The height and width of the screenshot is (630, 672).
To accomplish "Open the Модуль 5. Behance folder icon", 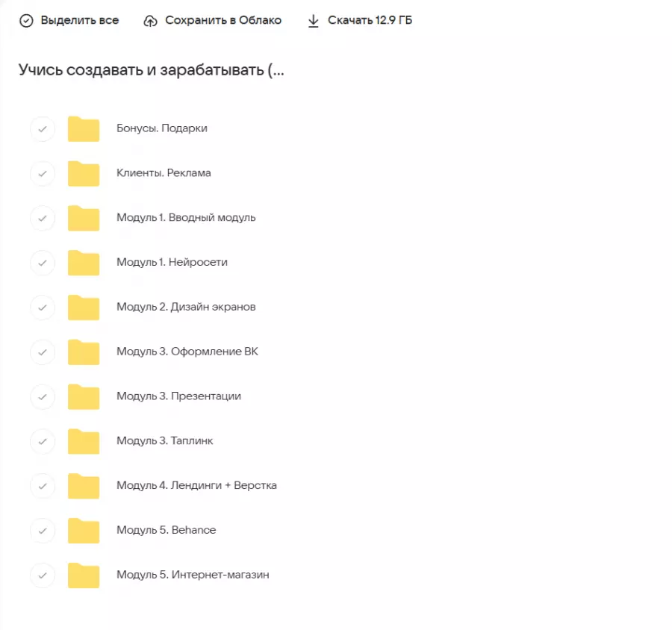I will point(84,531).
